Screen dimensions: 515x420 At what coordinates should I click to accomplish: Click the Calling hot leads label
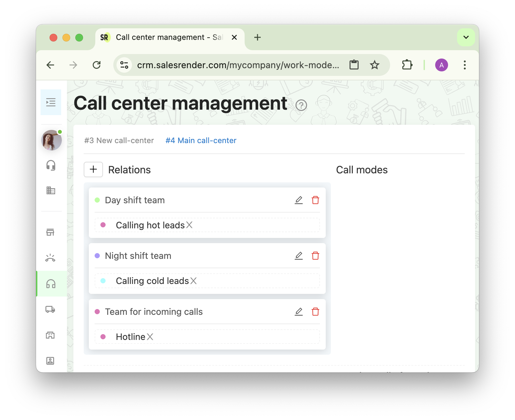[x=150, y=225]
